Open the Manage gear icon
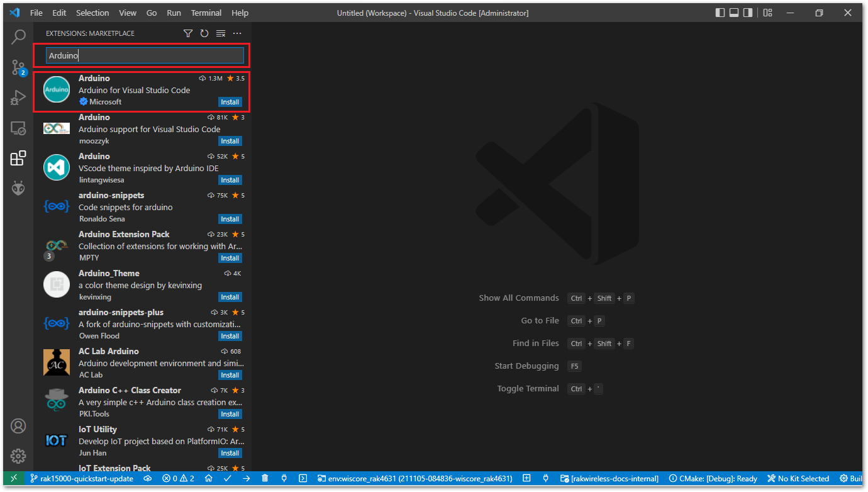 (18, 456)
